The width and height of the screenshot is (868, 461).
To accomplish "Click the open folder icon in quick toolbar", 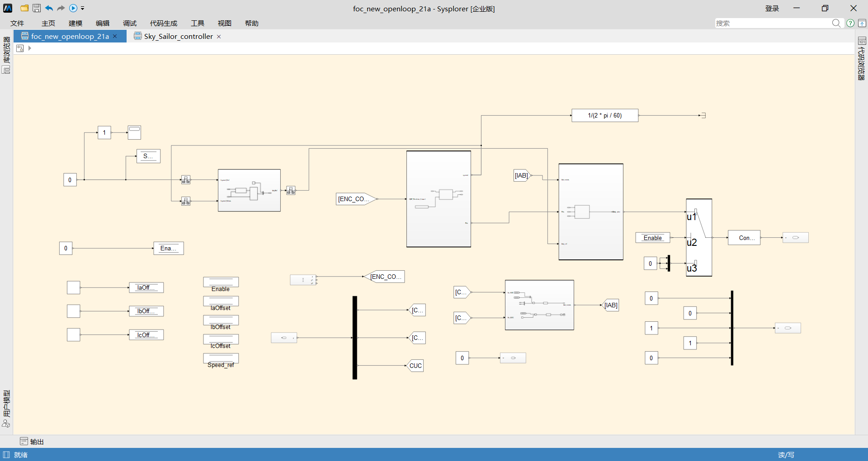I will (24, 8).
